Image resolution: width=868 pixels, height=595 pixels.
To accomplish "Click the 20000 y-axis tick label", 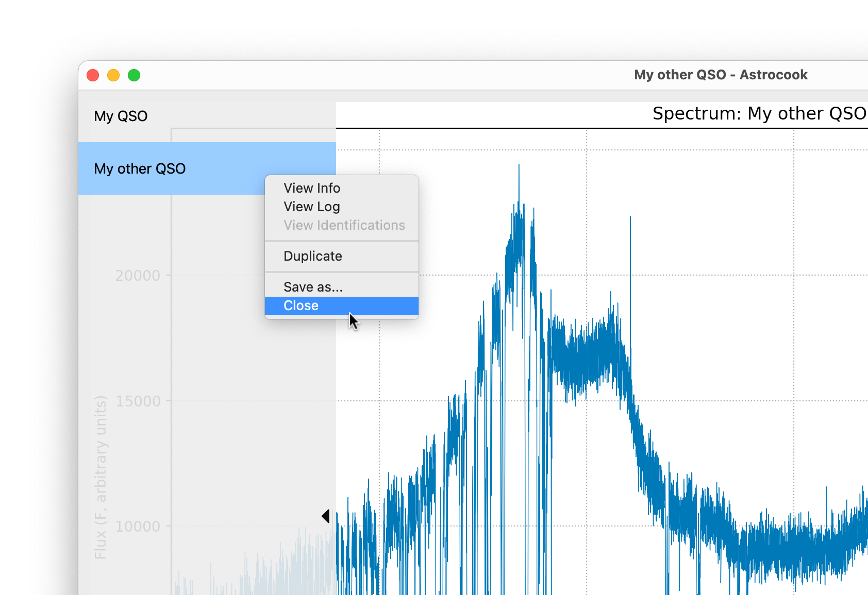I will (138, 276).
